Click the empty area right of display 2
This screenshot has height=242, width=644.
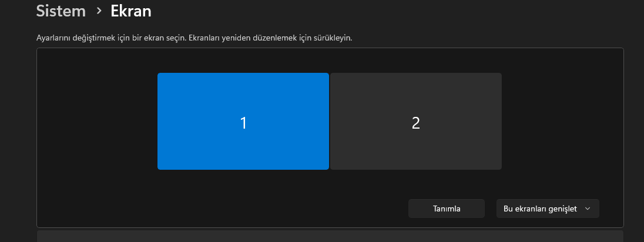pos(562,121)
